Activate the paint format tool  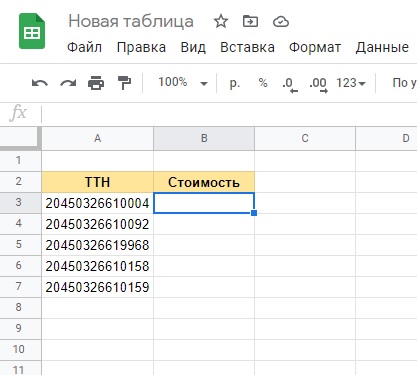click(x=124, y=83)
